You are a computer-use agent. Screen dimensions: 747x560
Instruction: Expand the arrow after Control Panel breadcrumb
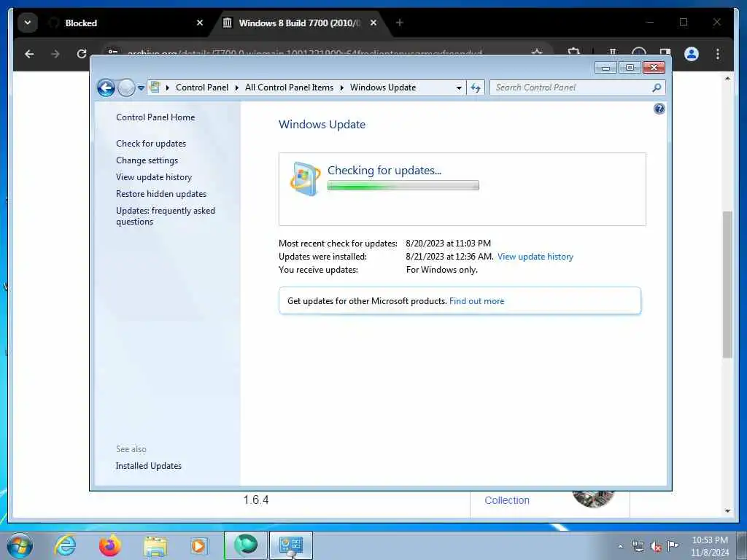pyautogui.click(x=237, y=87)
